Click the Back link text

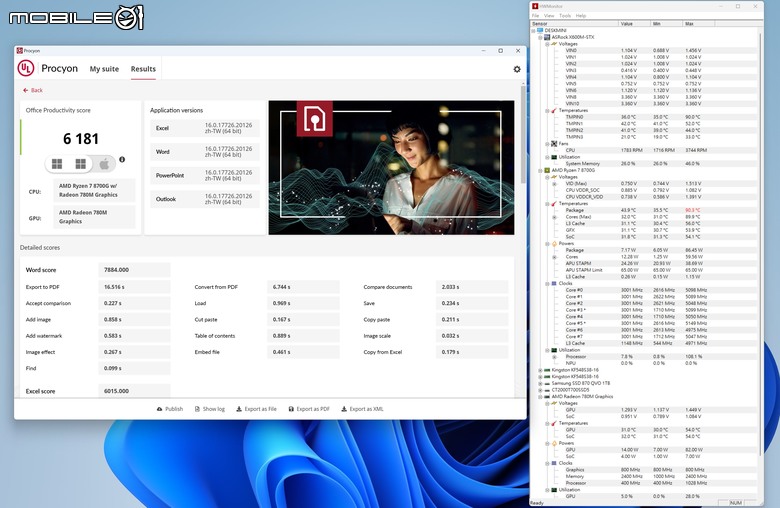(37, 91)
